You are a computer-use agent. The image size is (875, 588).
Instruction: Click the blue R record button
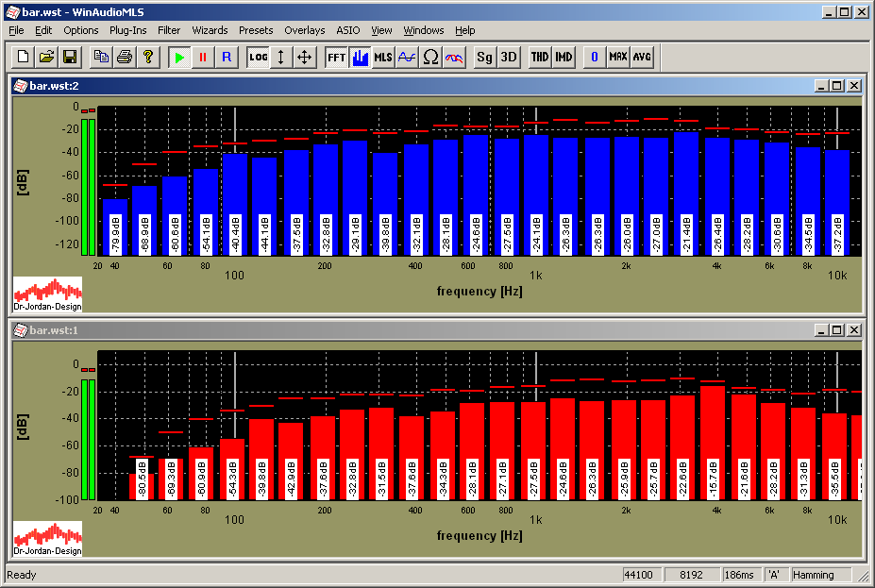226,58
